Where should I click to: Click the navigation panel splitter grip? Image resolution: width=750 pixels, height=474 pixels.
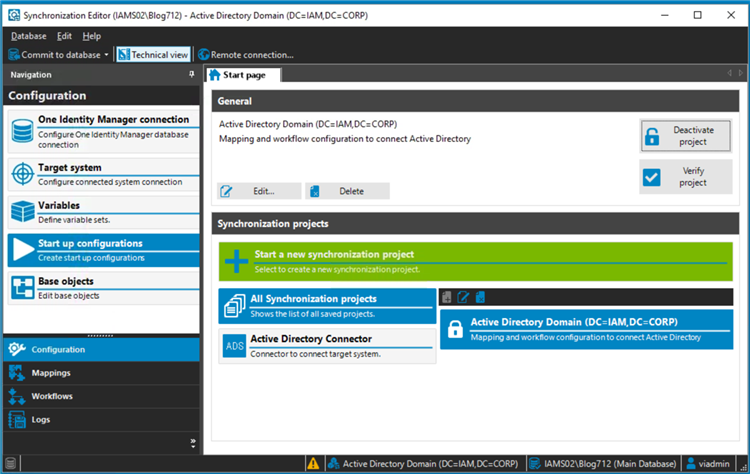(101, 336)
